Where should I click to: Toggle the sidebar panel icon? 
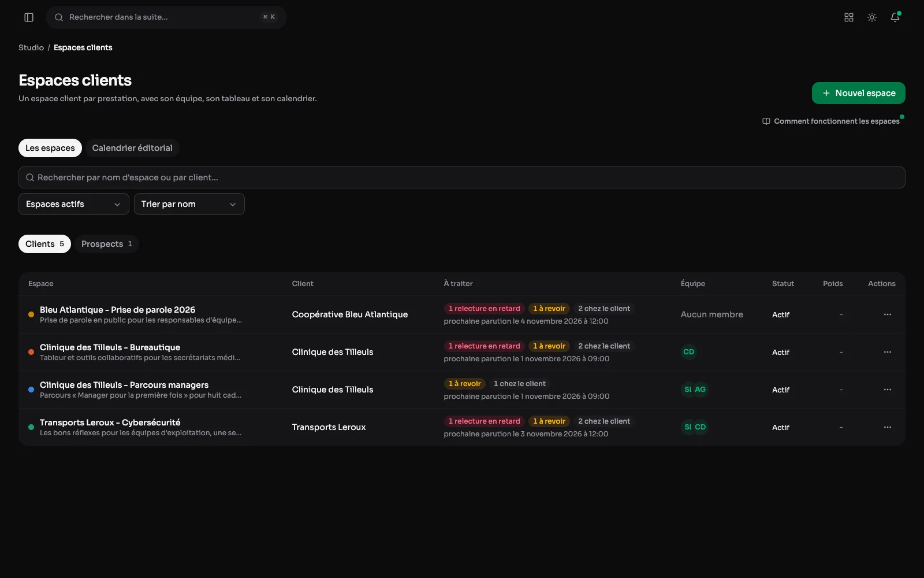click(x=29, y=17)
